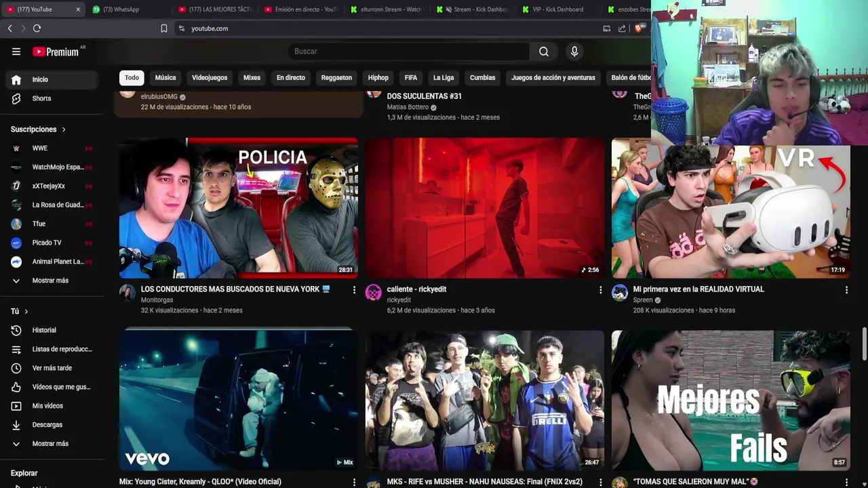Select the Hiphop filter chip
Viewport: 868px width, 488px height.
[378, 77]
